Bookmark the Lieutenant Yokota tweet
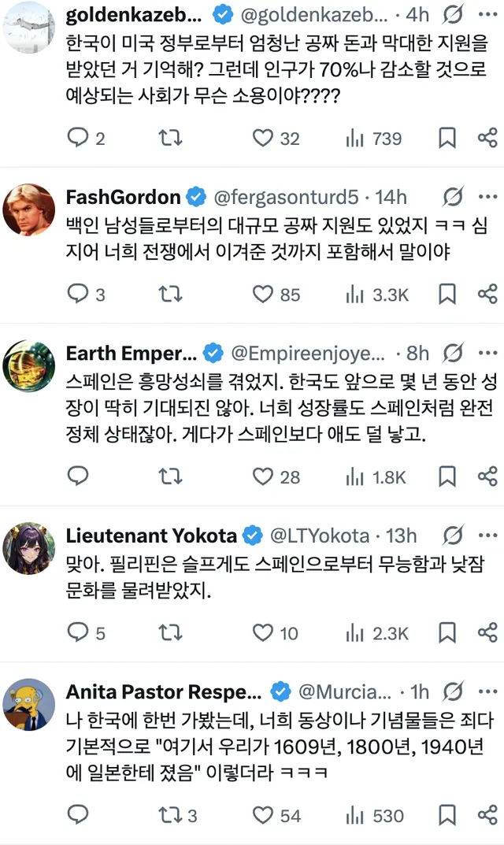 pyautogui.click(x=447, y=632)
